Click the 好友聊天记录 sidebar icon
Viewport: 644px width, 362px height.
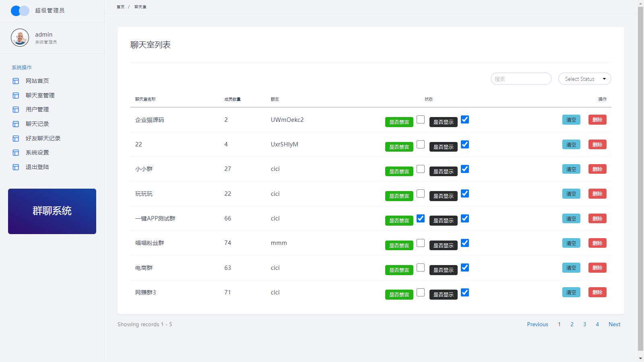coord(16,138)
